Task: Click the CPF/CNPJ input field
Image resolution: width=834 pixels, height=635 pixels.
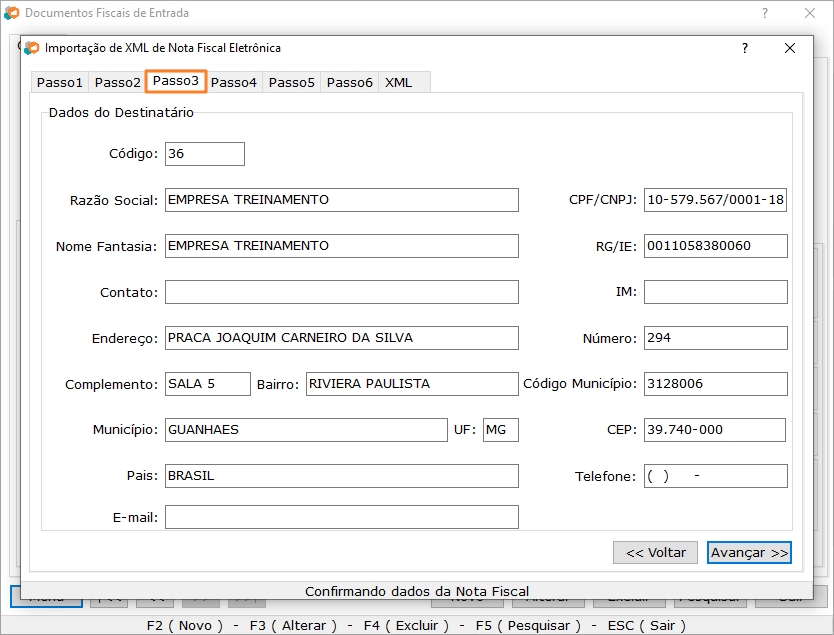Action: (x=715, y=200)
